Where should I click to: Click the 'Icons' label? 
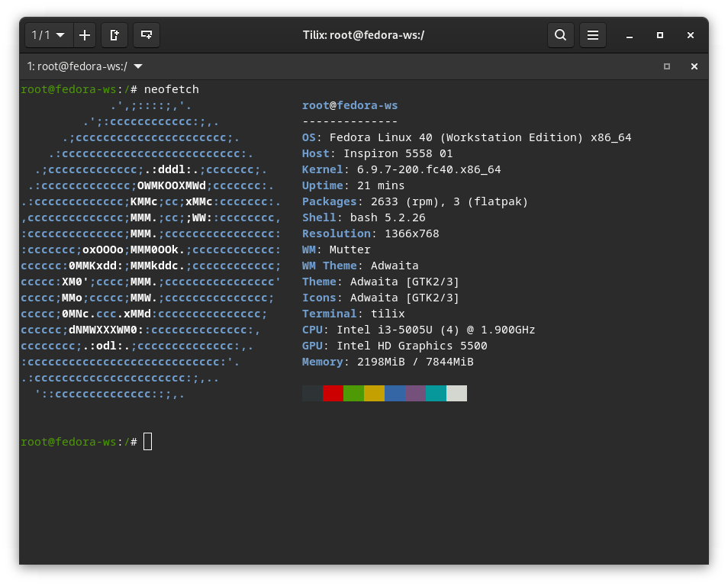click(319, 298)
